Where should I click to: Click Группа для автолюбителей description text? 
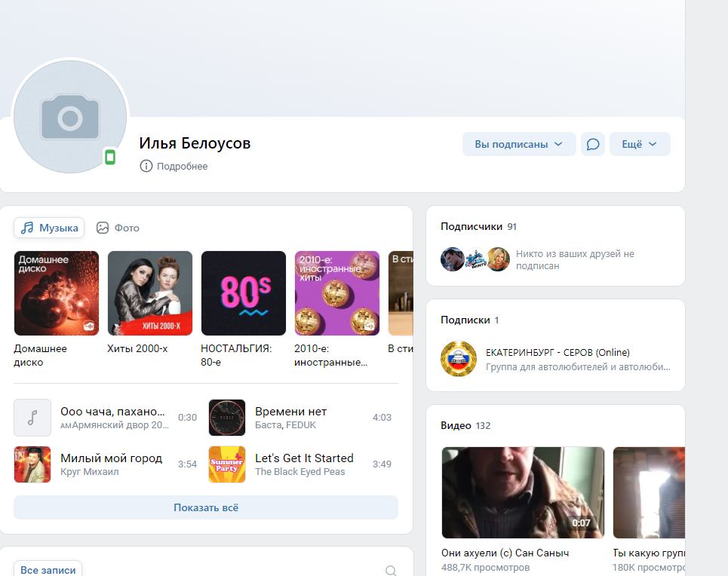578,366
